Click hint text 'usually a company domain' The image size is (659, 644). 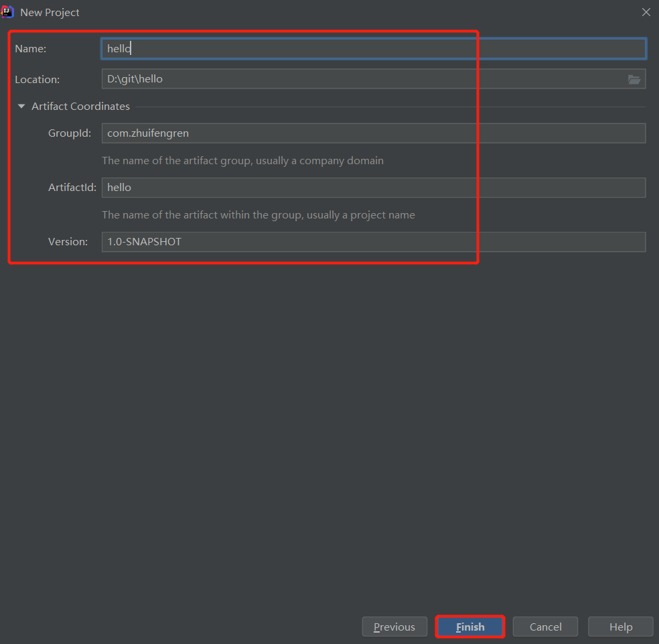pyautogui.click(x=319, y=161)
